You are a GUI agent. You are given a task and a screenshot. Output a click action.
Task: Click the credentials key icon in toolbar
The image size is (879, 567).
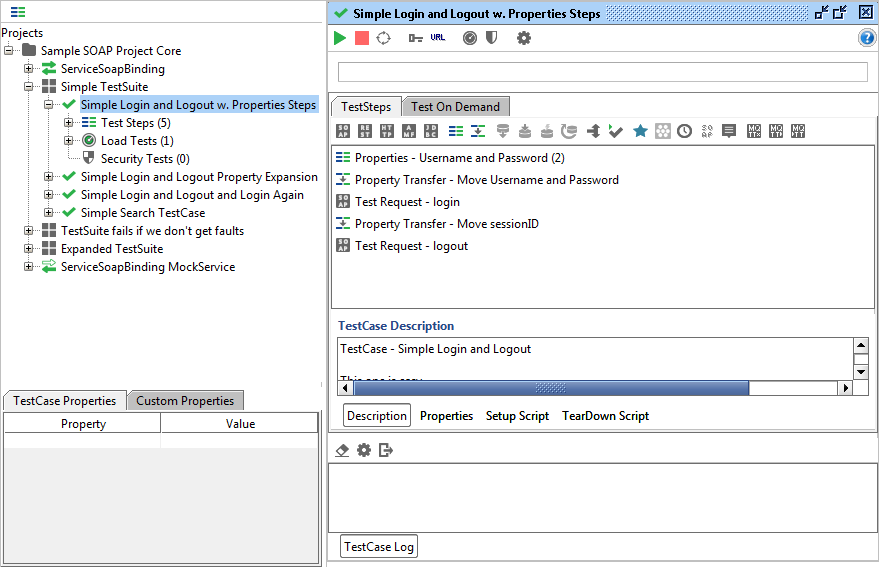pyautogui.click(x=415, y=38)
